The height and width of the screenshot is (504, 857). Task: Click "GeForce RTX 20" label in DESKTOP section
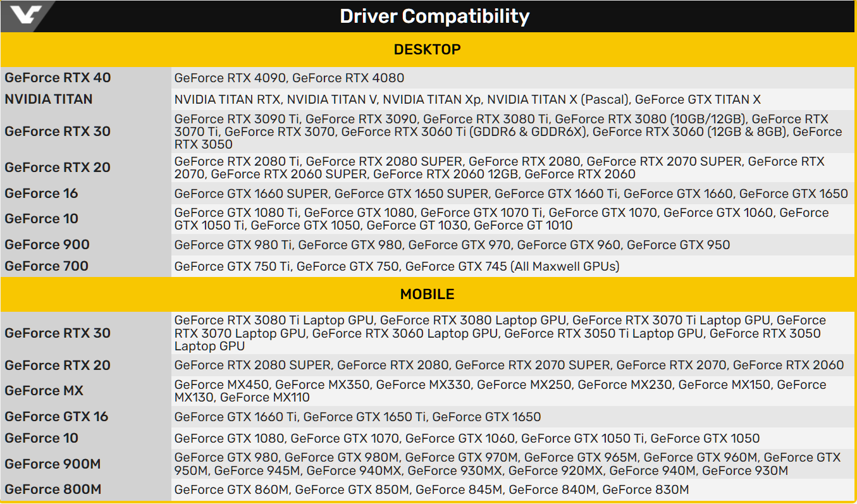58,168
